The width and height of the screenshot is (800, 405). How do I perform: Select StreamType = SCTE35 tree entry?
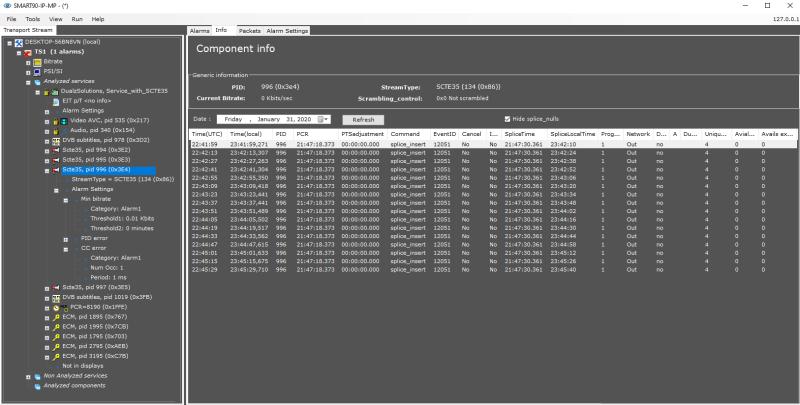[x=123, y=180]
